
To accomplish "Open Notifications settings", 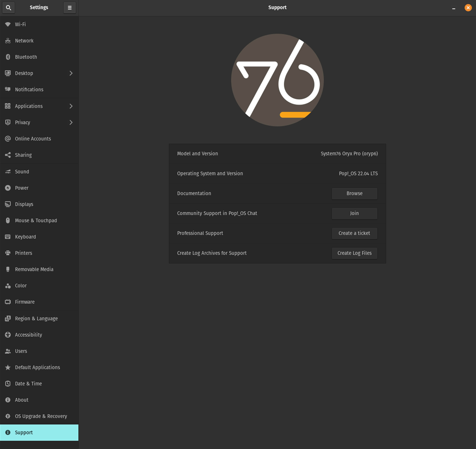I will [39, 89].
